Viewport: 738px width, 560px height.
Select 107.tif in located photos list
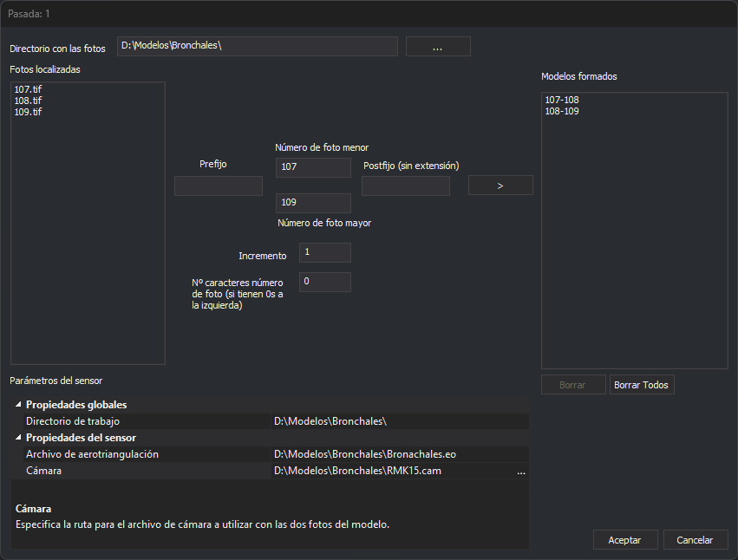click(29, 89)
